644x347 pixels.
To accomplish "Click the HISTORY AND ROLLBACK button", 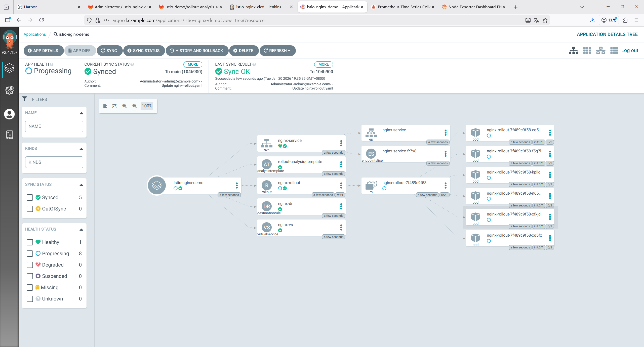I will tap(197, 51).
